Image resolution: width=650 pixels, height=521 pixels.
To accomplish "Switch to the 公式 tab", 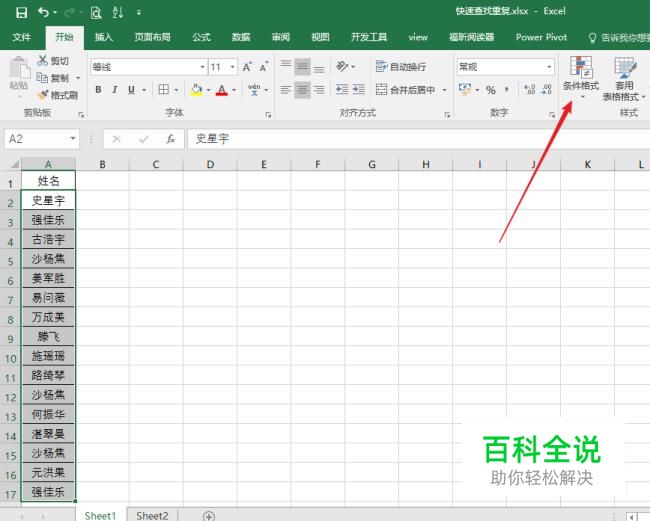I will click(201, 37).
